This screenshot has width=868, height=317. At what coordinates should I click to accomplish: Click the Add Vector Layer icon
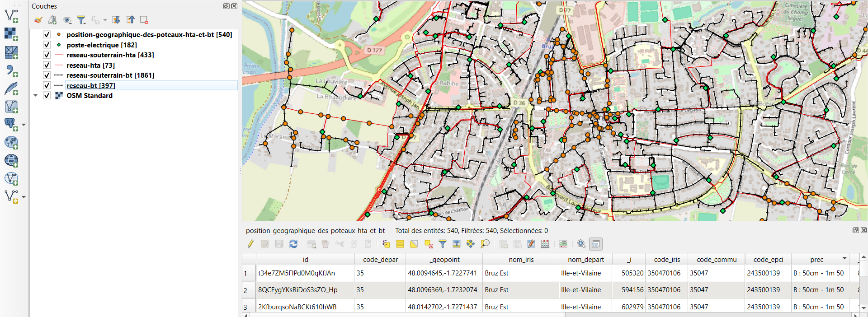pyautogui.click(x=11, y=16)
